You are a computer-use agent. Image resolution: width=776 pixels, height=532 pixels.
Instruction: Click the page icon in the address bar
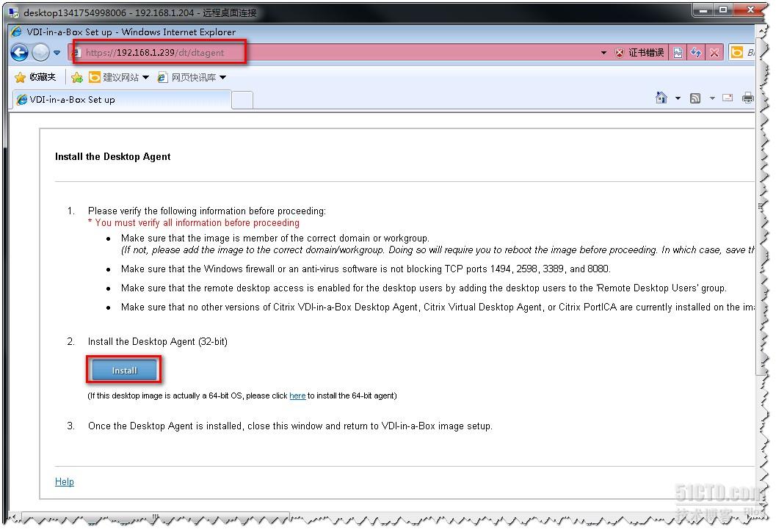(76, 52)
